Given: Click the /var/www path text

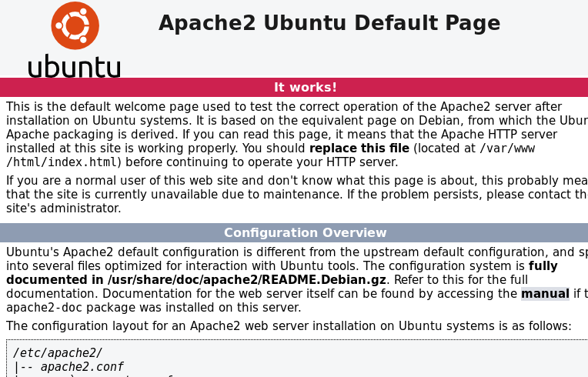Looking at the screenshot, I should 507,148.
